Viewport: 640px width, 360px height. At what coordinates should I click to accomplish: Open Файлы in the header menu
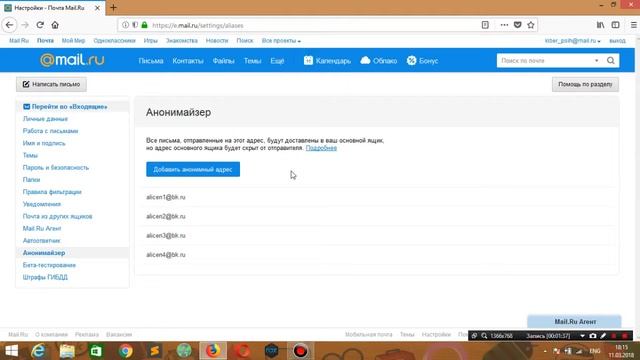pyautogui.click(x=223, y=61)
